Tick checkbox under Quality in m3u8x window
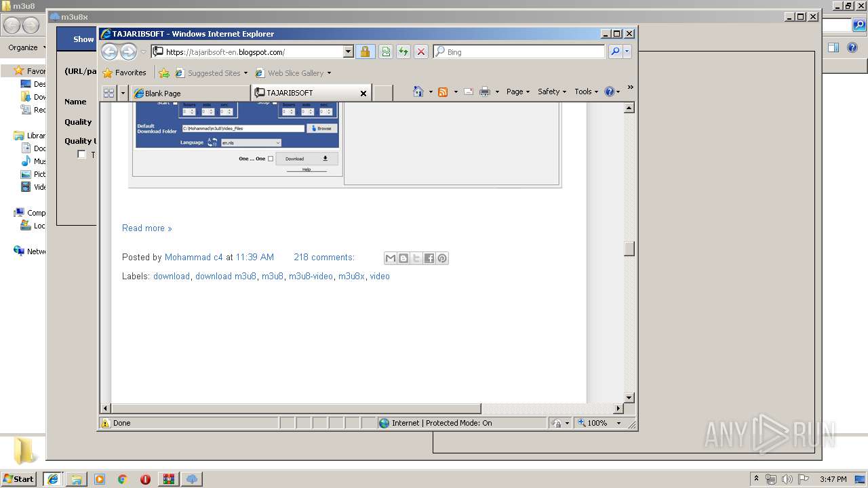Viewport: 868px width, 488px height. tap(82, 155)
